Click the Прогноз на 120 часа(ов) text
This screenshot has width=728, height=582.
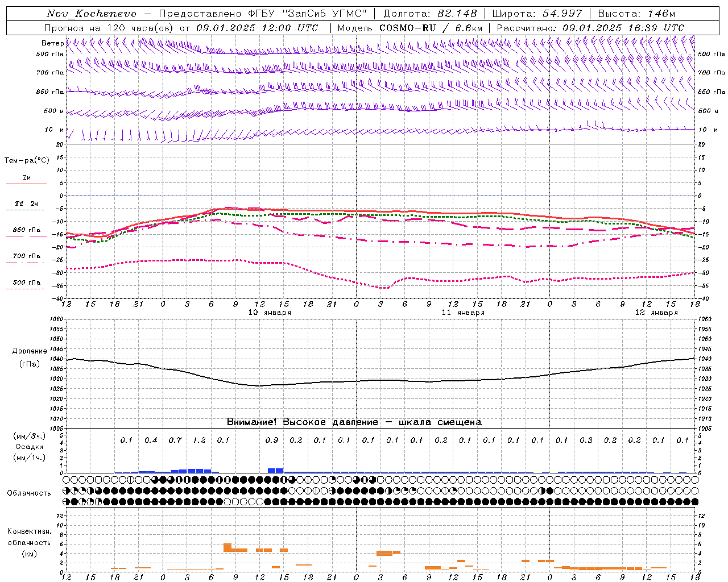(110, 28)
